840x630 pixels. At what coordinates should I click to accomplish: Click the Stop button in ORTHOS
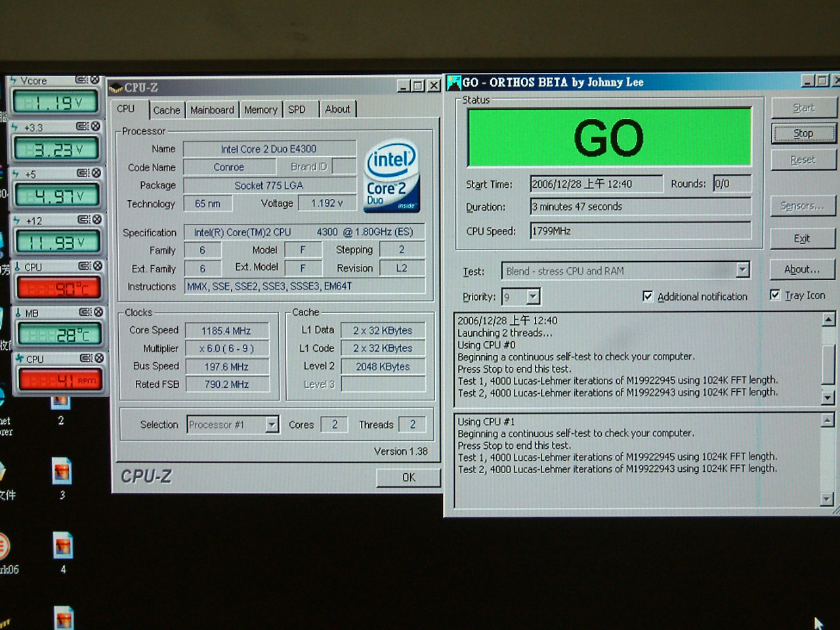pos(803,133)
